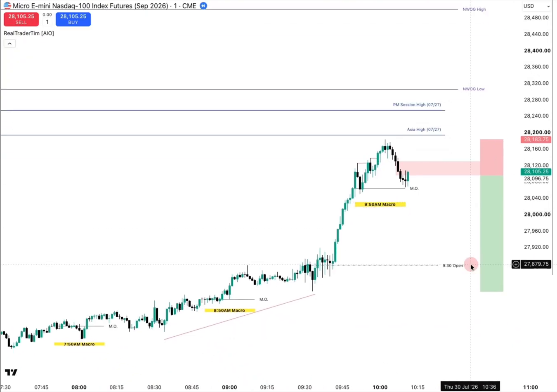
Task: Click the 11:00 time axis label
Action: pyautogui.click(x=530, y=387)
